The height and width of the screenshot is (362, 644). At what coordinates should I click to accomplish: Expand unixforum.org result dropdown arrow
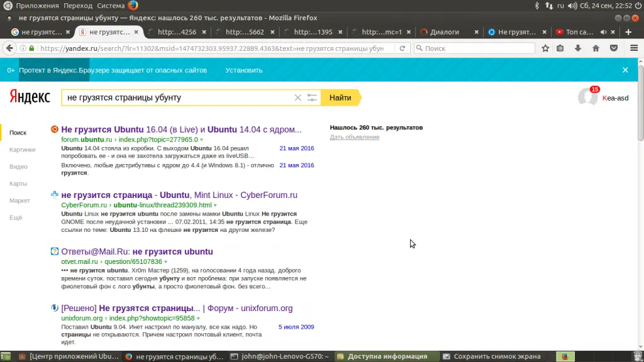(198, 319)
